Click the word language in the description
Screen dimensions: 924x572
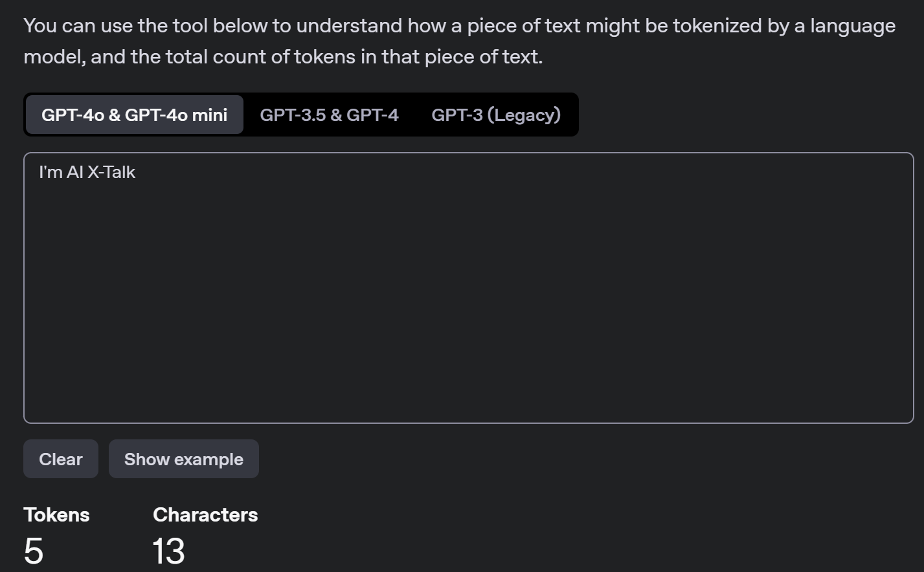(x=852, y=26)
